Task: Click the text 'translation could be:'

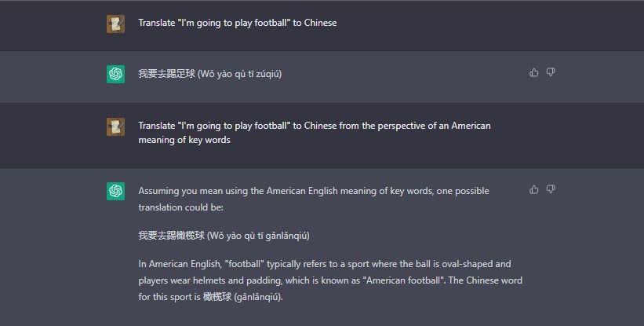Action: pos(180,206)
